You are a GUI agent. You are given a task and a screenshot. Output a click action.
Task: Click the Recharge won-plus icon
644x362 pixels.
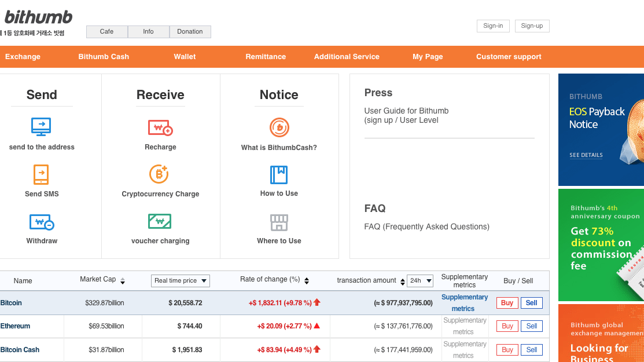point(160,128)
